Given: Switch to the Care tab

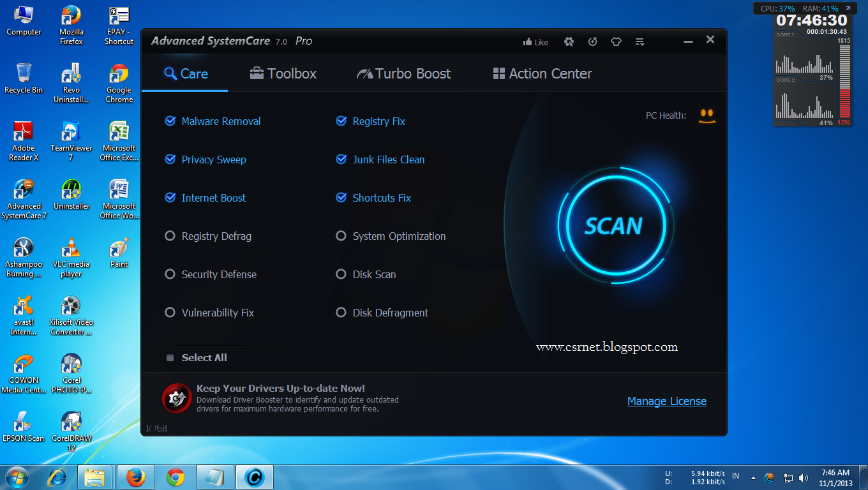Looking at the screenshot, I should tap(185, 74).
